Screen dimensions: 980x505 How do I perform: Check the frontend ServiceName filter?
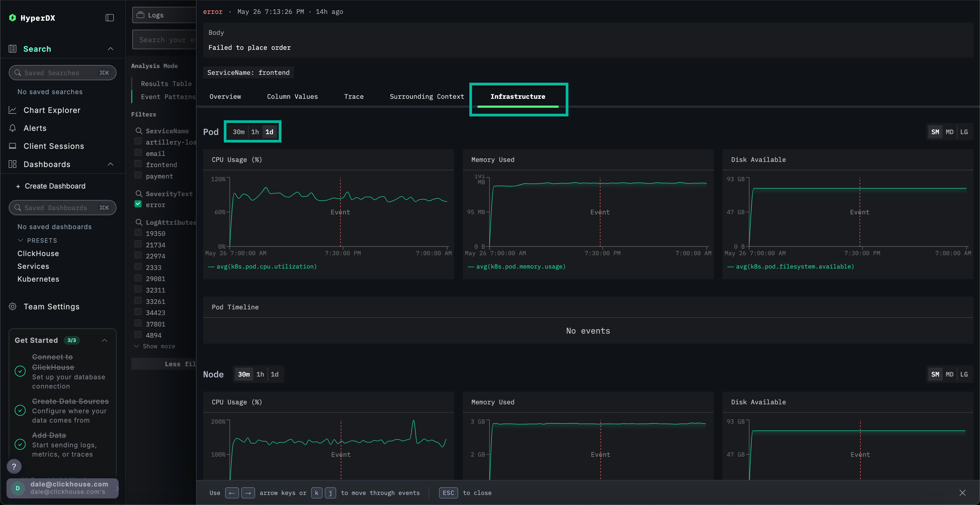pyautogui.click(x=138, y=164)
